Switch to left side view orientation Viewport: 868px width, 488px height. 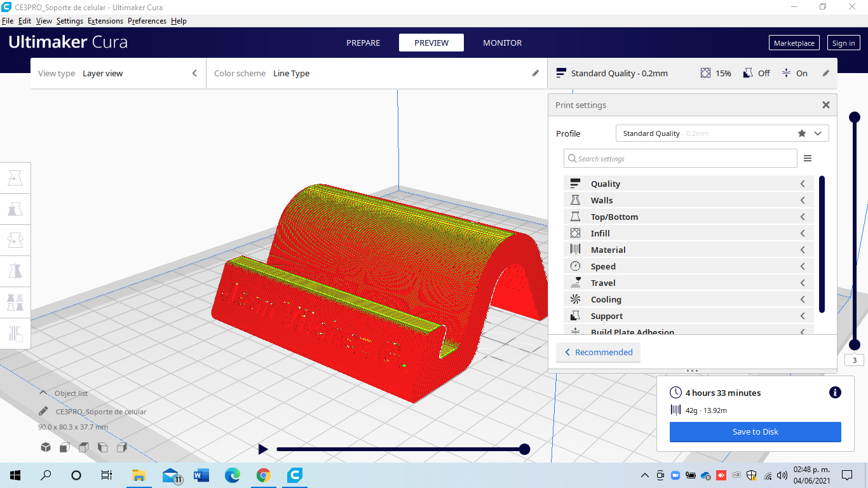pyautogui.click(x=103, y=447)
